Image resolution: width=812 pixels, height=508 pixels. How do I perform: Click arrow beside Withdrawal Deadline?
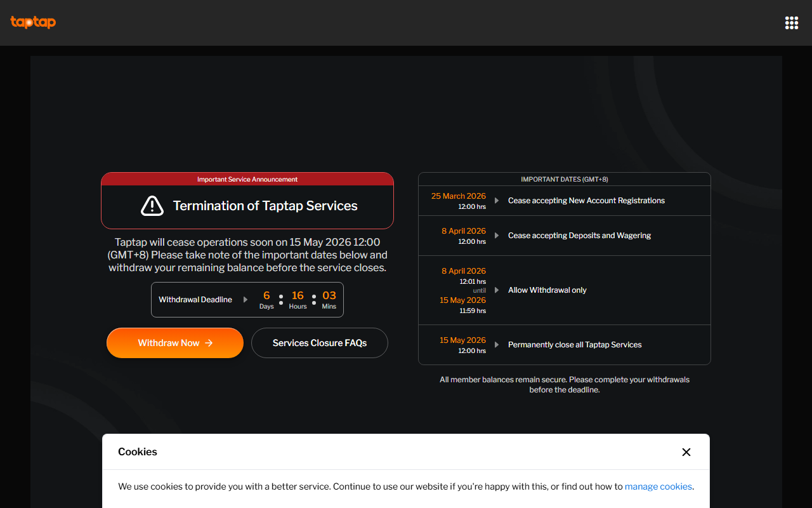246,300
